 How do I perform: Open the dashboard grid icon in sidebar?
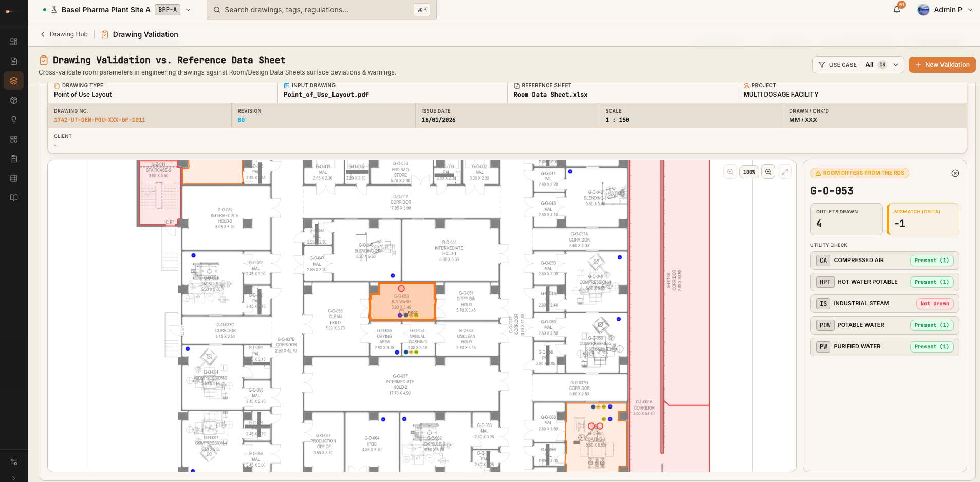(x=14, y=42)
